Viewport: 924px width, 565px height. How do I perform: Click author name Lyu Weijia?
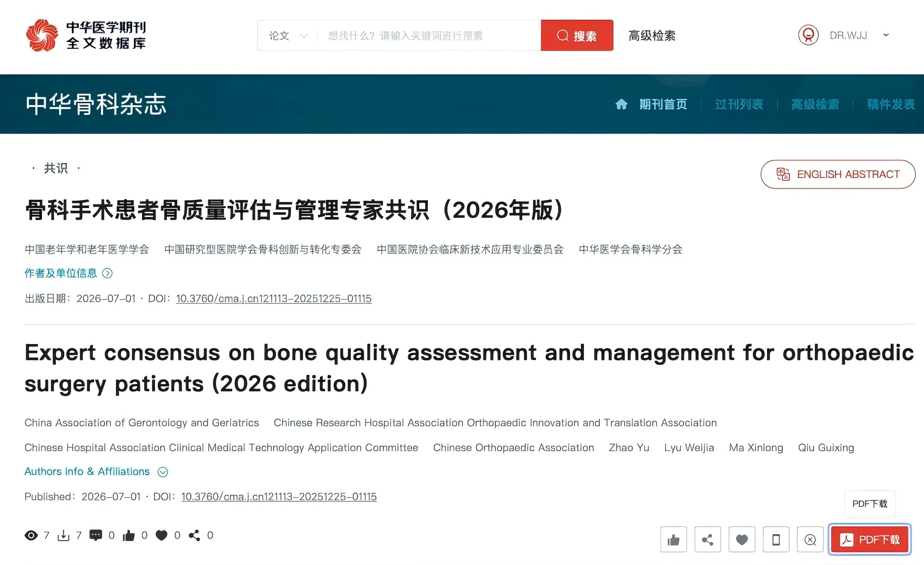click(689, 447)
